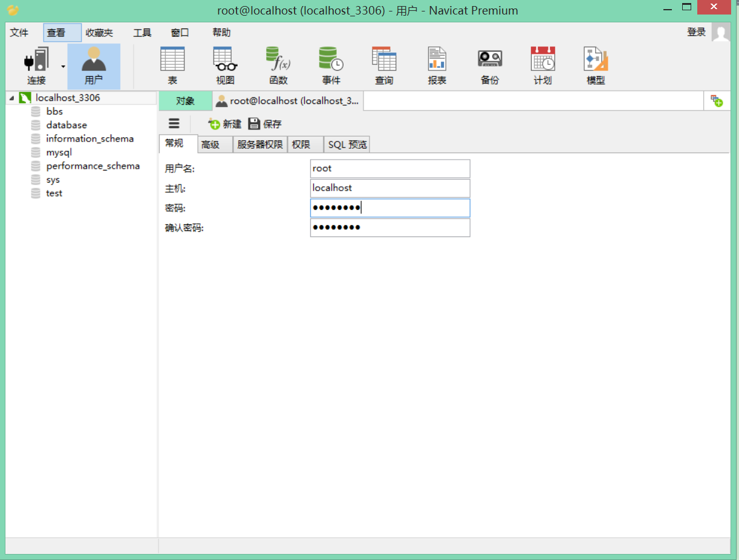Open the hamburger menu above 常规 tab
The image size is (739, 560).
point(174,123)
